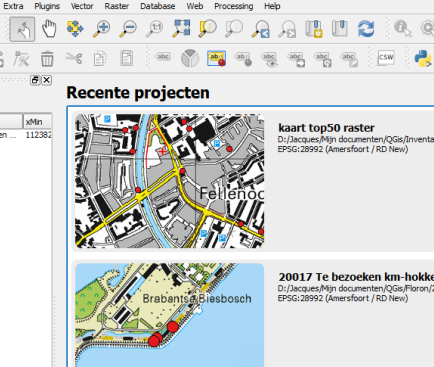Select the Zoom Out magnifier tool
The image size is (434, 367).
[128, 29]
